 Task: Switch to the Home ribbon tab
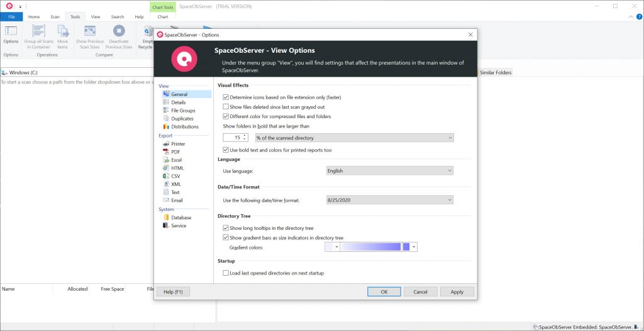[x=34, y=17]
